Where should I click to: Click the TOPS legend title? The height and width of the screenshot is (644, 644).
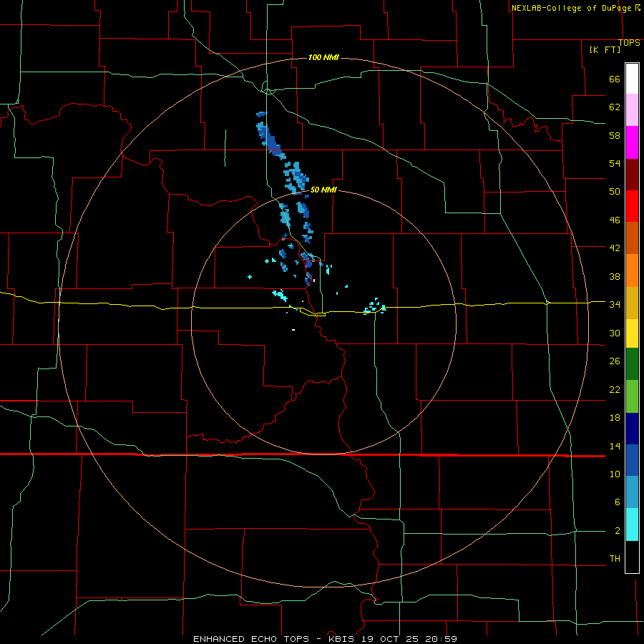click(x=629, y=43)
